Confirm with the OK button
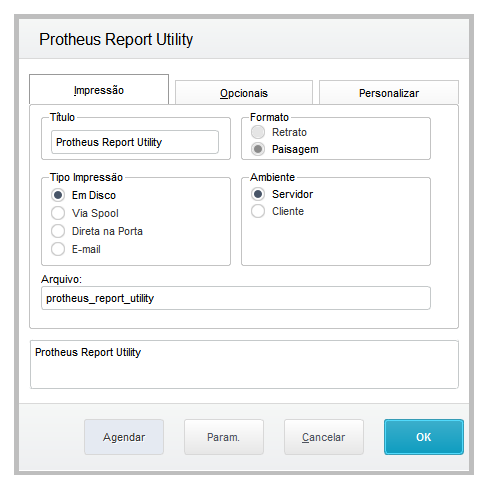 click(x=424, y=437)
